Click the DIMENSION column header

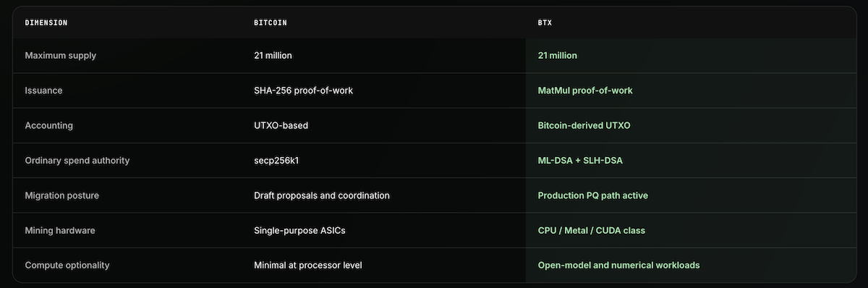pyautogui.click(x=46, y=22)
